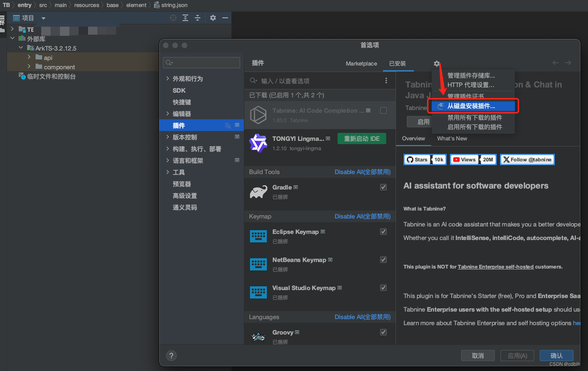Switch to the 已安装 tab
Image resolution: width=588 pixels, height=371 pixels.
tap(397, 64)
